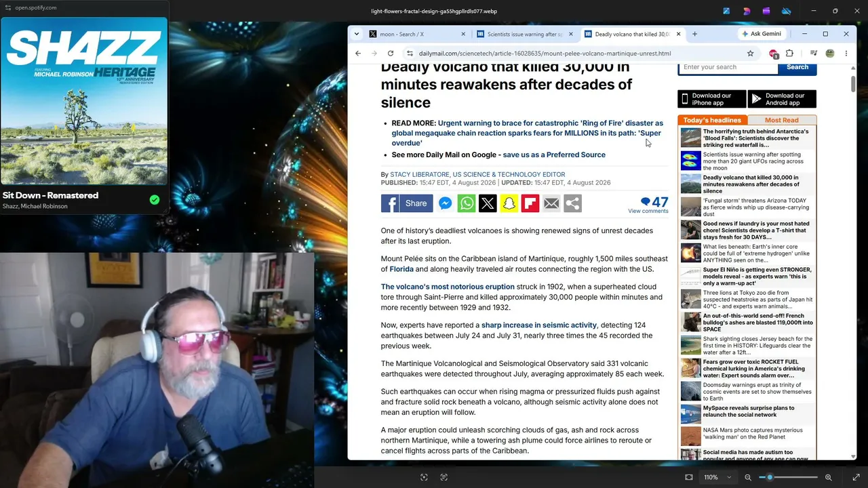This screenshot has height=488, width=868.
Task: Click the Ask Gemini button
Action: [x=762, y=34]
